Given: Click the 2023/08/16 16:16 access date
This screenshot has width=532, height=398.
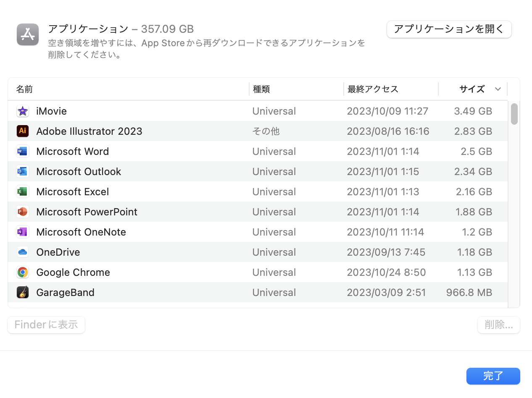Looking at the screenshot, I should [x=388, y=131].
